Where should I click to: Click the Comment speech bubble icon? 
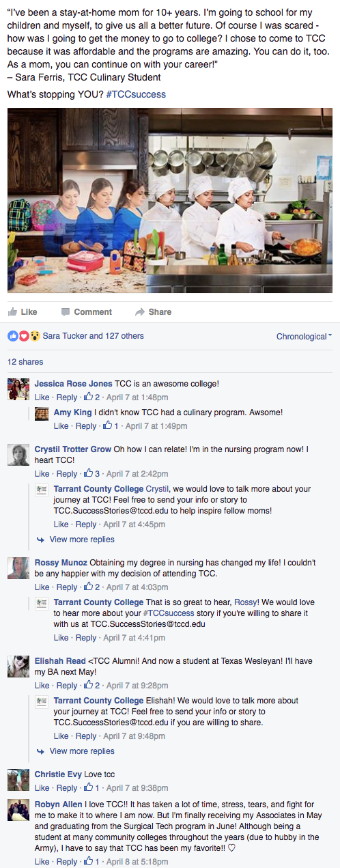pyautogui.click(x=66, y=312)
